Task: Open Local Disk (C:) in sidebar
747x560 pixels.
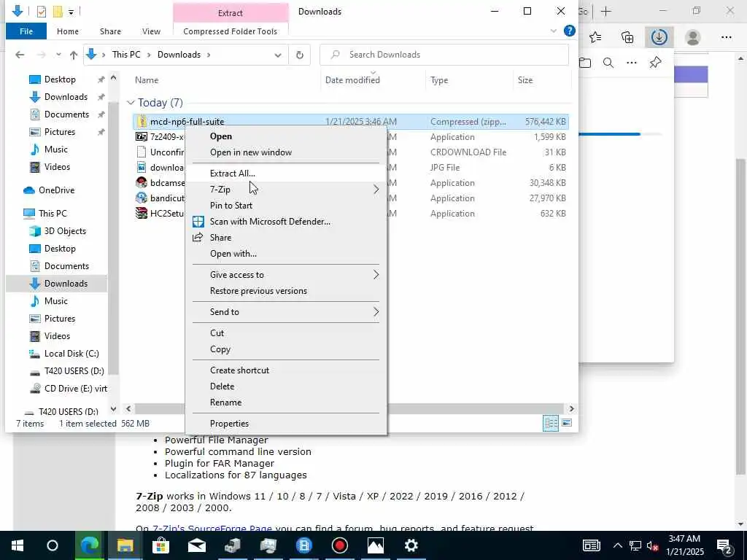Action: coord(71,354)
